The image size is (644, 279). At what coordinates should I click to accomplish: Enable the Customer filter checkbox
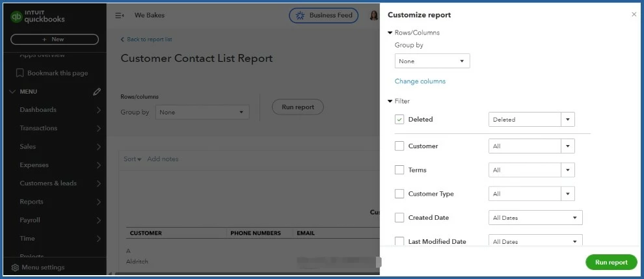pos(399,146)
